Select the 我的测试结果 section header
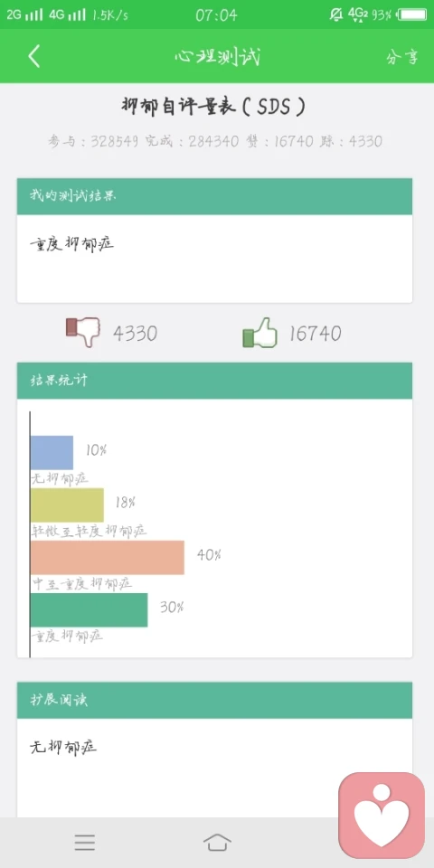This screenshot has height=868, width=434. 215,196
